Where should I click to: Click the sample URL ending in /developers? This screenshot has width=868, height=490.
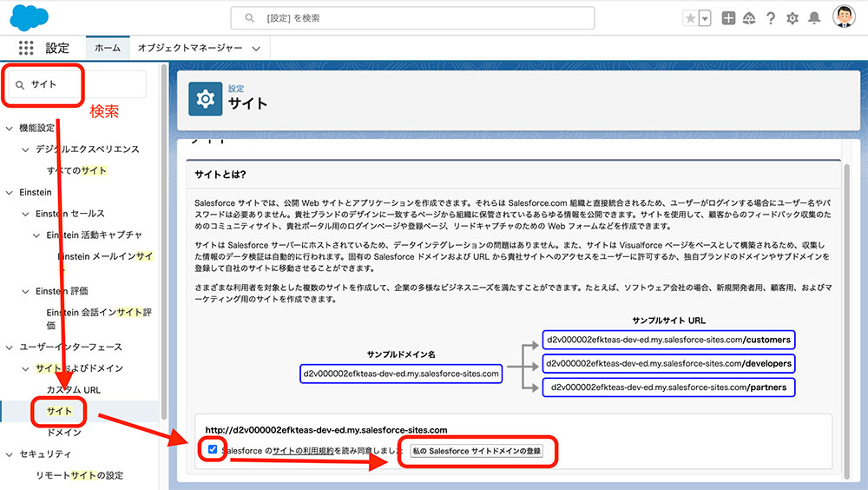668,364
